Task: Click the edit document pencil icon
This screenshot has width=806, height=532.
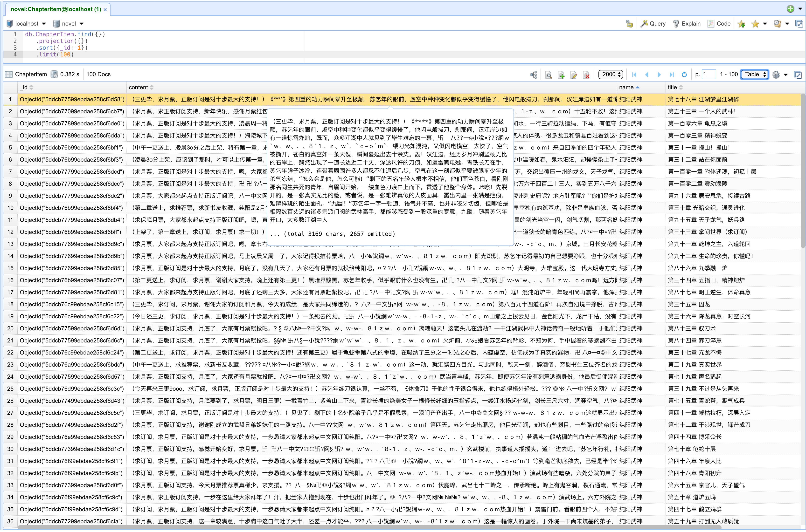Action: coord(574,75)
